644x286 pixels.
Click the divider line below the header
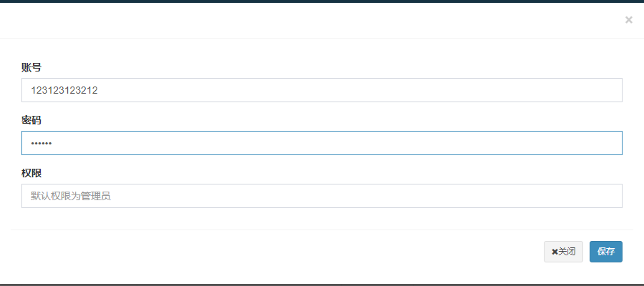coord(322,38)
